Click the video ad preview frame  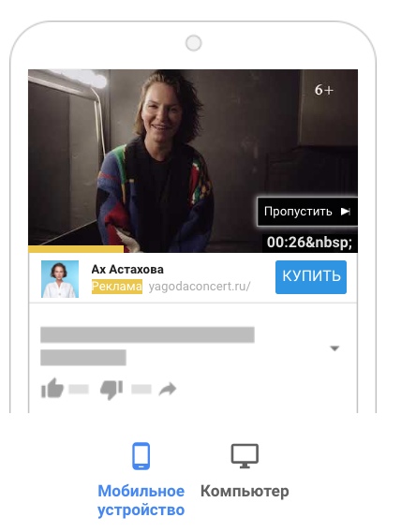click(193, 161)
